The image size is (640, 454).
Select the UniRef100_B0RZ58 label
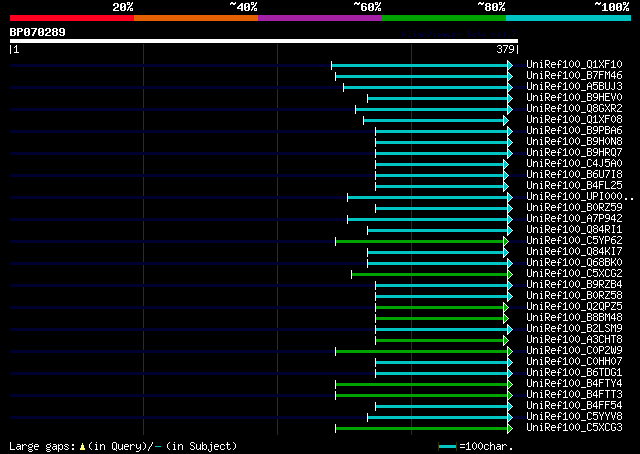click(574, 296)
